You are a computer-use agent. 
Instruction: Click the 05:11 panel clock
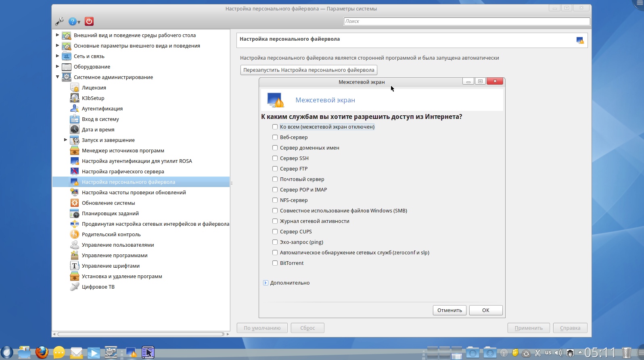click(x=600, y=353)
